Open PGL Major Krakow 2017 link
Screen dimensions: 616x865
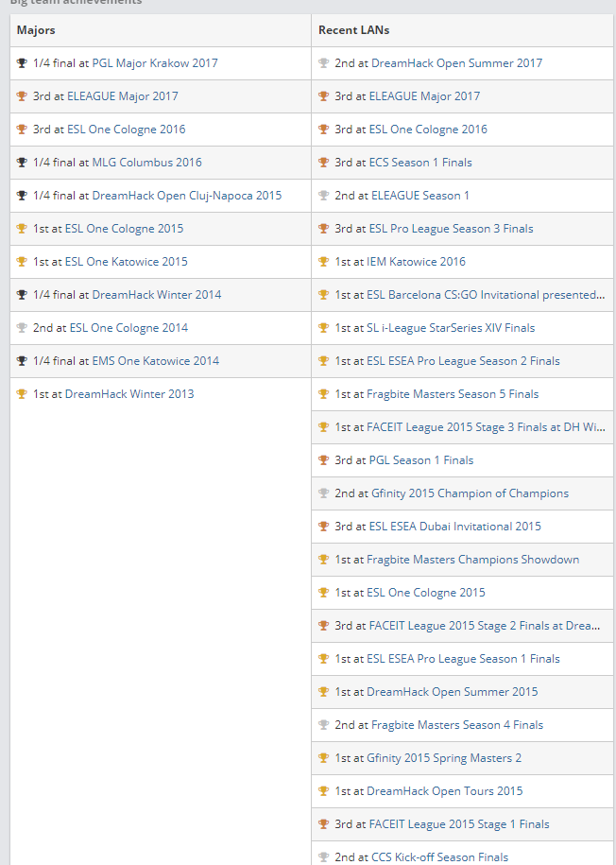[155, 63]
